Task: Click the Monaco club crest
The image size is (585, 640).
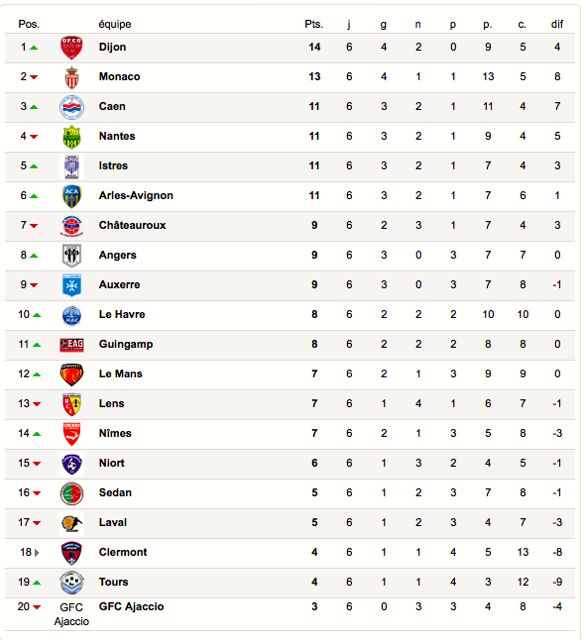Action: (71, 77)
